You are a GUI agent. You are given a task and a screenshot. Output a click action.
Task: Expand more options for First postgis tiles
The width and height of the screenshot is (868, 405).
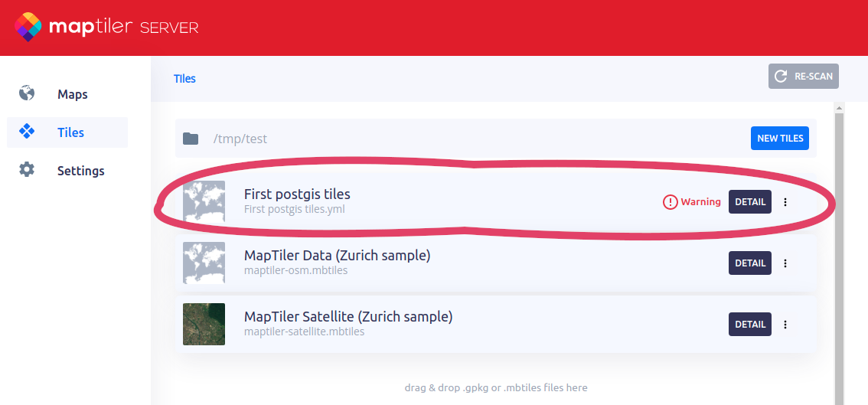[x=785, y=202]
